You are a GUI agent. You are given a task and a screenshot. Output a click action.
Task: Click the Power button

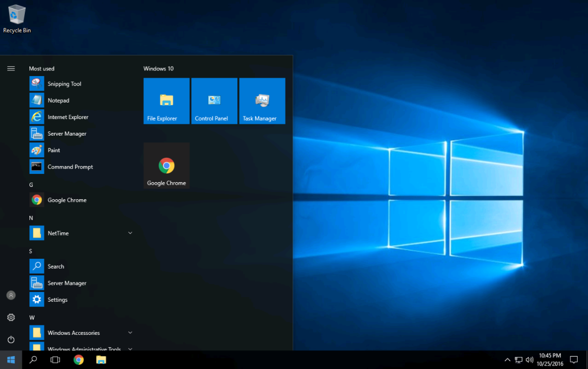click(x=11, y=339)
